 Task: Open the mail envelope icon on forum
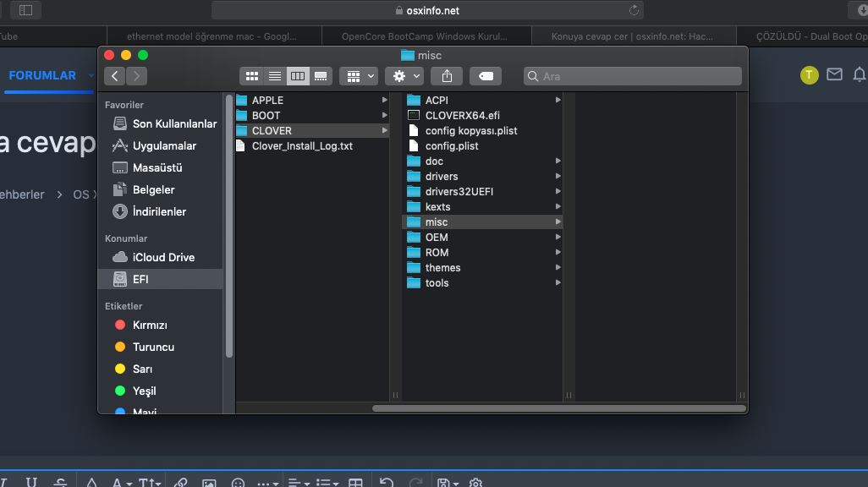[834, 74]
